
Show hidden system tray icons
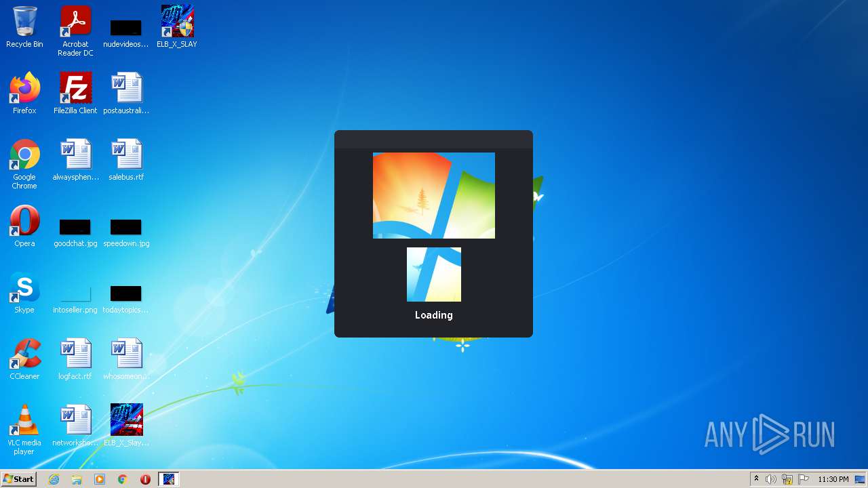[x=756, y=479]
